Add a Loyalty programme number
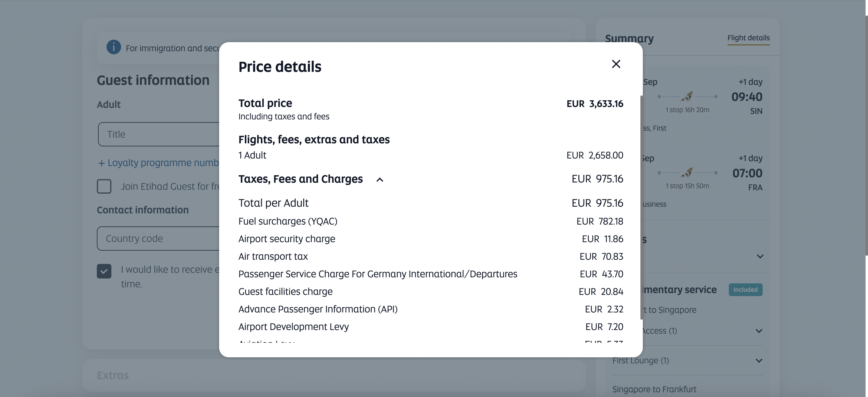The width and height of the screenshot is (868, 397). coord(158,163)
